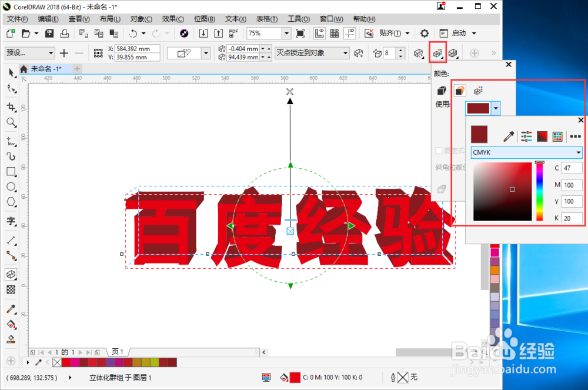The height and width of the screenshot is (390, 588).
Task: Open the Effects menu
Action: pyautogui.click(x=173, y=19)
